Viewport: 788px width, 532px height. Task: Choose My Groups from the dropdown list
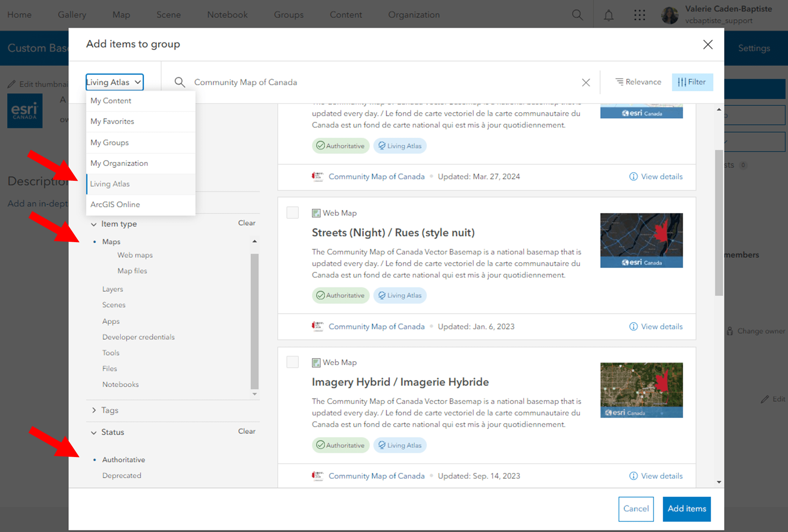pos(140,143)
